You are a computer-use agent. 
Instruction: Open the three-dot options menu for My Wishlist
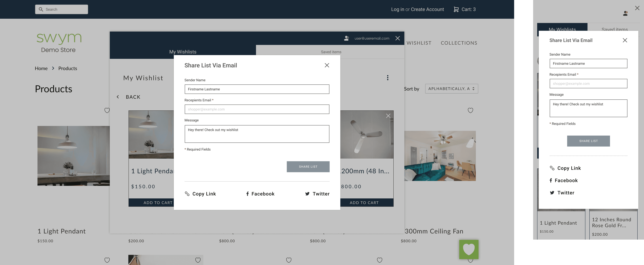pyautogui.click(x=387, y=78)
